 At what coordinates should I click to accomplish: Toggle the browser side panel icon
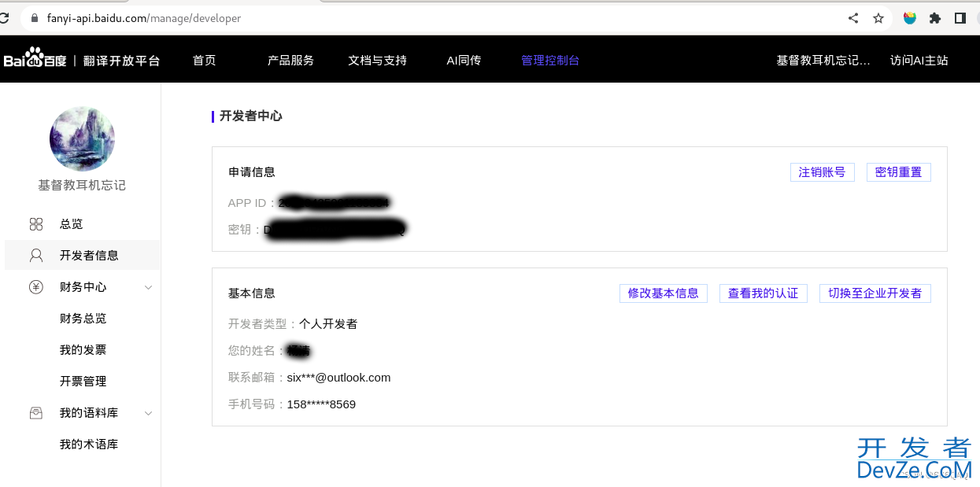point(960,18)
